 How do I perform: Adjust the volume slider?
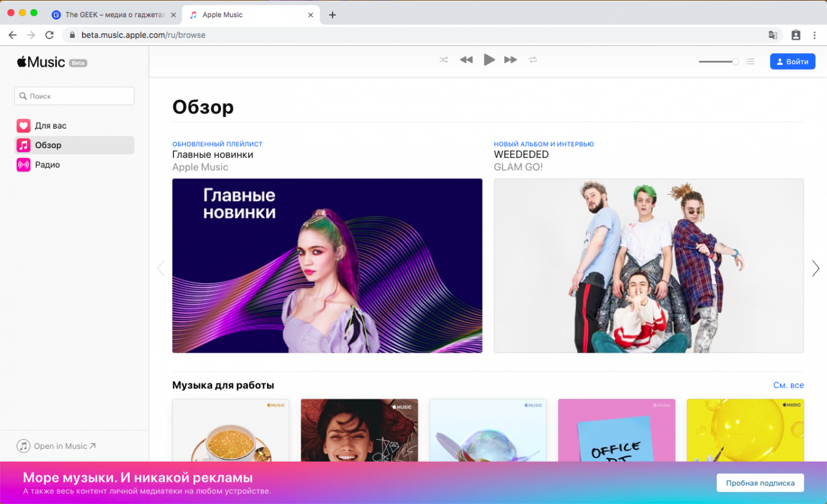pos(719,62)
